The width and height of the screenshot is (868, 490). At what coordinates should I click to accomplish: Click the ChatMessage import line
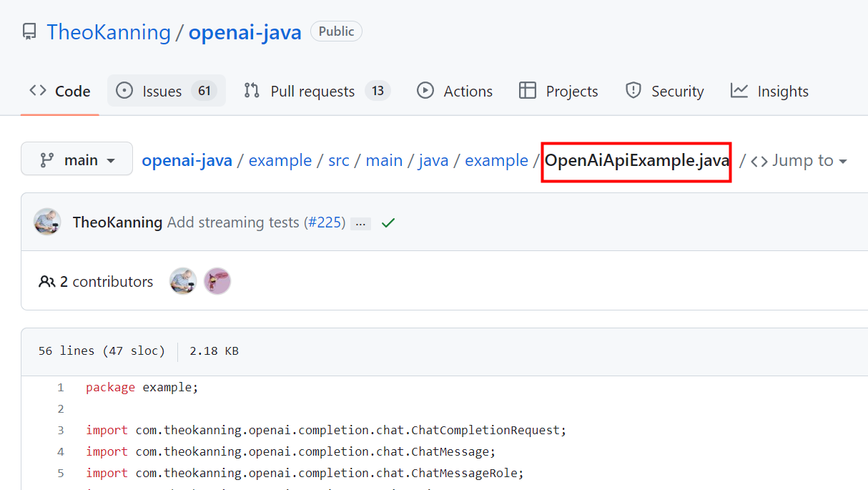pyautogui.click(x=291, y=452)
